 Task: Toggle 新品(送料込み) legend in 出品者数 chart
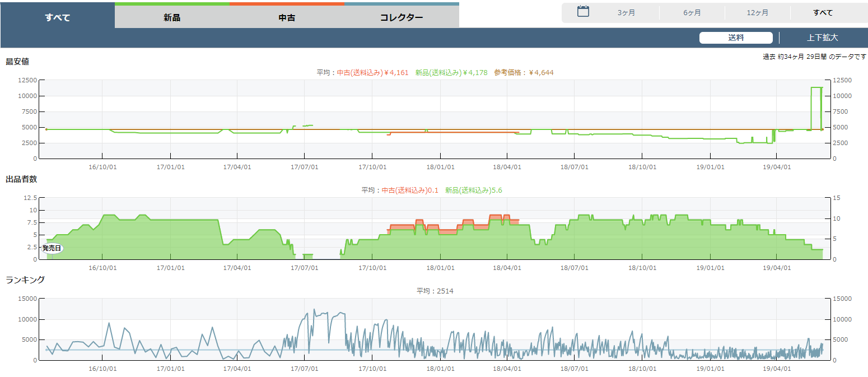point(473,190)
